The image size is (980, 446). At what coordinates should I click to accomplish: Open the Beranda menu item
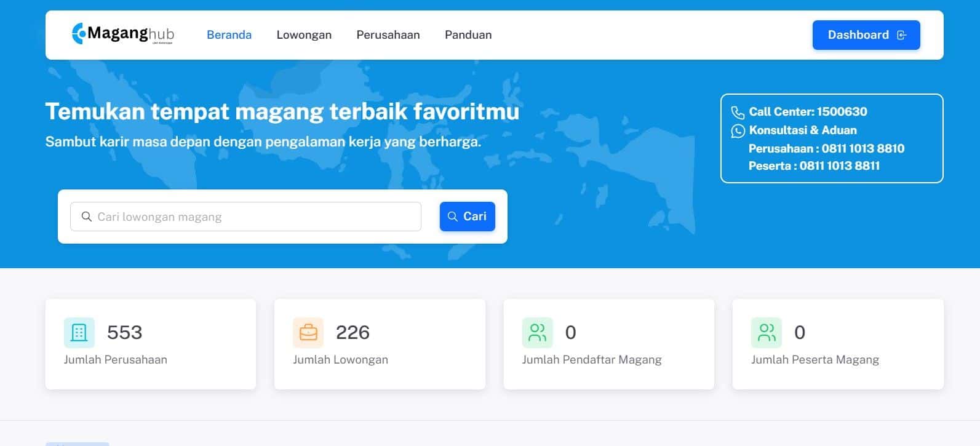point(229,35)
